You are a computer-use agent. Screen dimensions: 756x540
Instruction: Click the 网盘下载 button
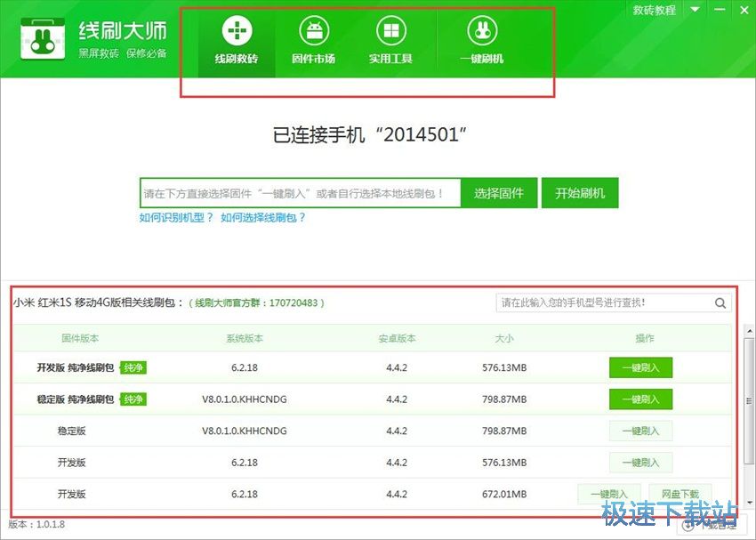(680, 495)
